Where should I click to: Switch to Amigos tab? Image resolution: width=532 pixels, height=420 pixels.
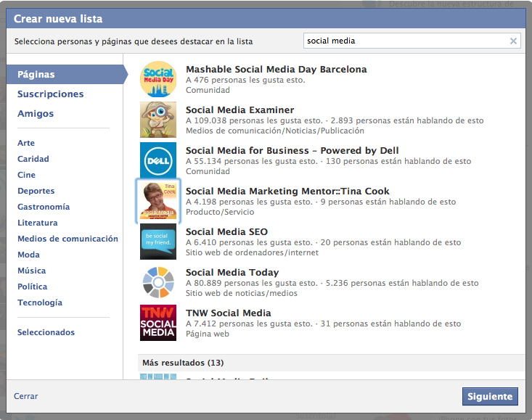pyautogui.click(x=36, y=114)
